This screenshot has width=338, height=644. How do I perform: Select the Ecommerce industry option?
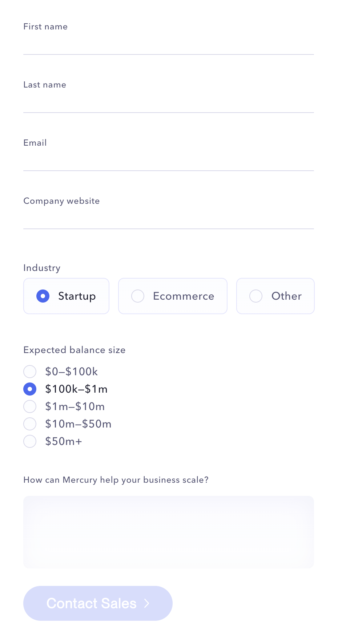(x=173, y=296)
